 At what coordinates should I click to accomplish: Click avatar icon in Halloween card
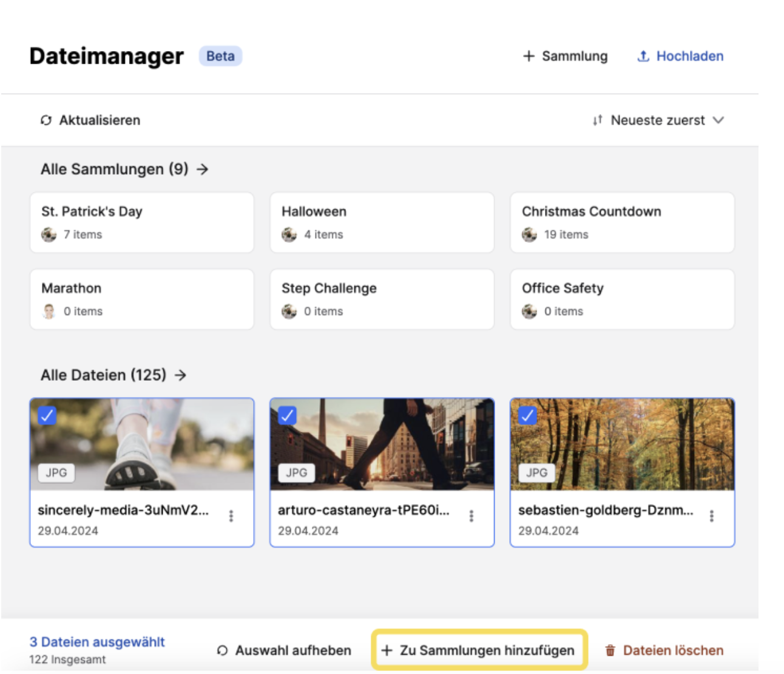pyautogui.click(x=289, y=234)
